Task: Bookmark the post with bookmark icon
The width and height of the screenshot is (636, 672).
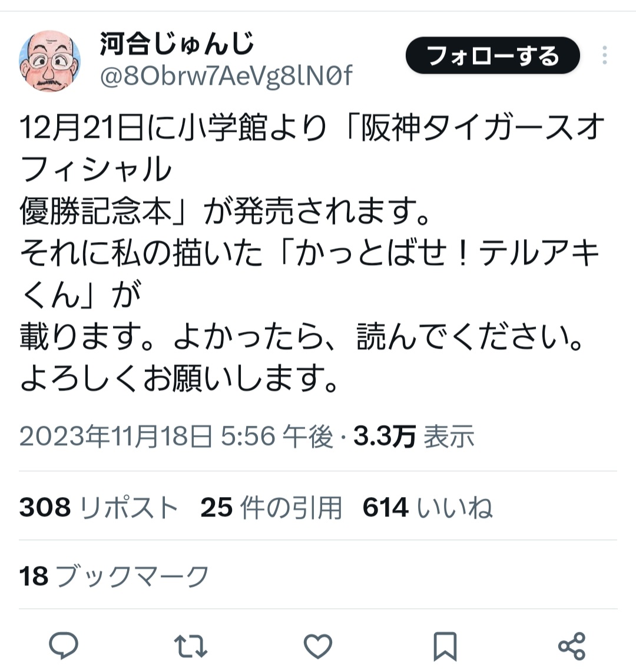Action: (x=445, y=646)
